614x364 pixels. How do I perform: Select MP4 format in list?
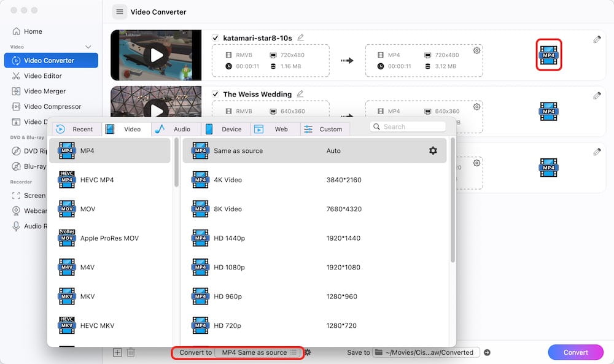(110, 150)
